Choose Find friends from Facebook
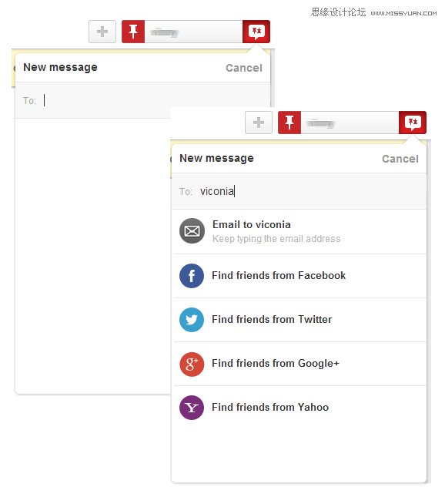 pos(299,276)
